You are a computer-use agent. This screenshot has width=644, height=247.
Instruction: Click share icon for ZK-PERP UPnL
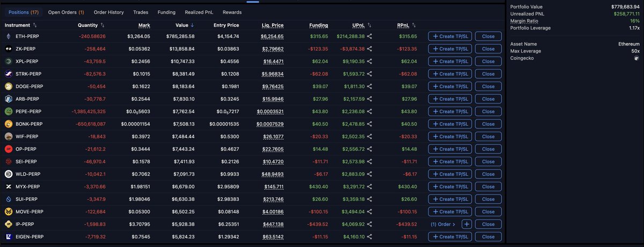point(370,49)
